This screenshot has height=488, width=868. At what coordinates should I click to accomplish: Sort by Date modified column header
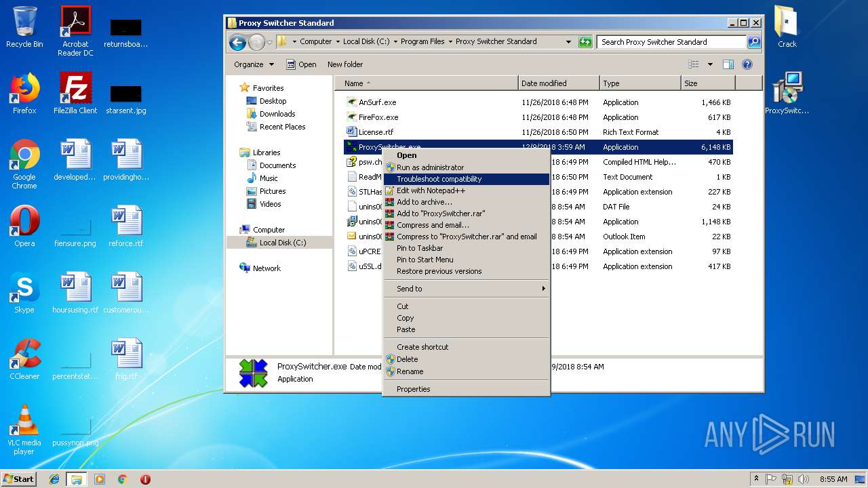coord(559,83)
